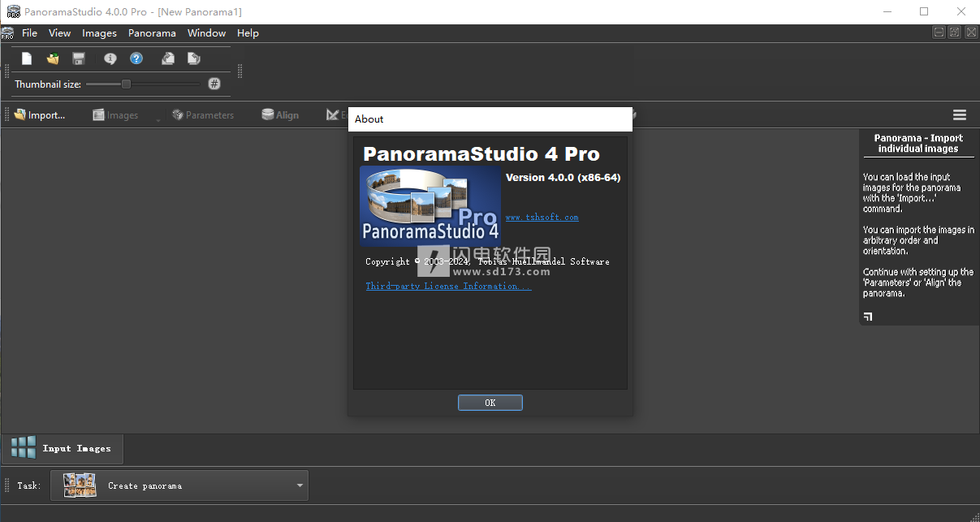
Task: Open the hamburger menu icon
Action: pyautogui.click(x=960, y=115)
